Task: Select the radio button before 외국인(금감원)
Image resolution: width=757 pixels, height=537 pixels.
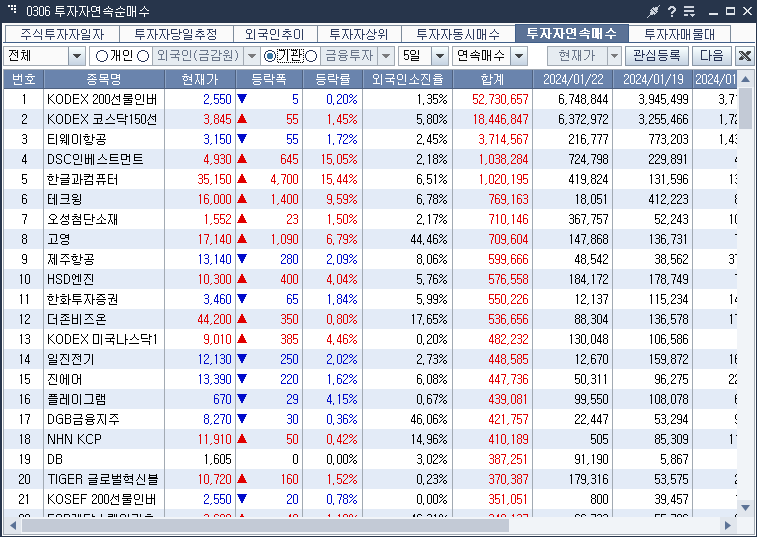Action: point(143,56)
